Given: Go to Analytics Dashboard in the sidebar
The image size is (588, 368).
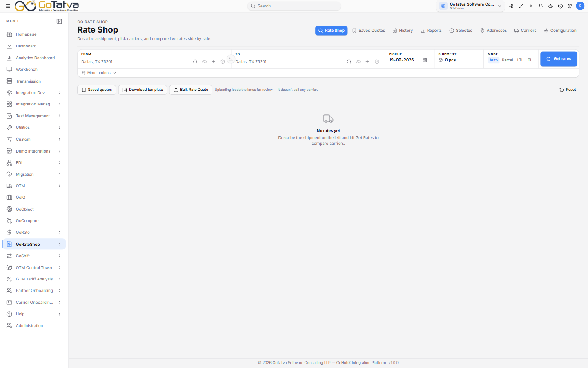Looking at the screenshot, I should (34, 58).
